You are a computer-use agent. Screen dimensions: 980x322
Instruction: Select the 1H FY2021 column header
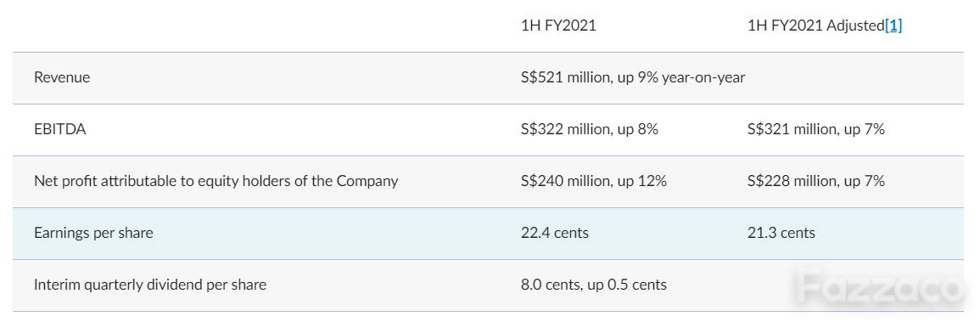558,26
